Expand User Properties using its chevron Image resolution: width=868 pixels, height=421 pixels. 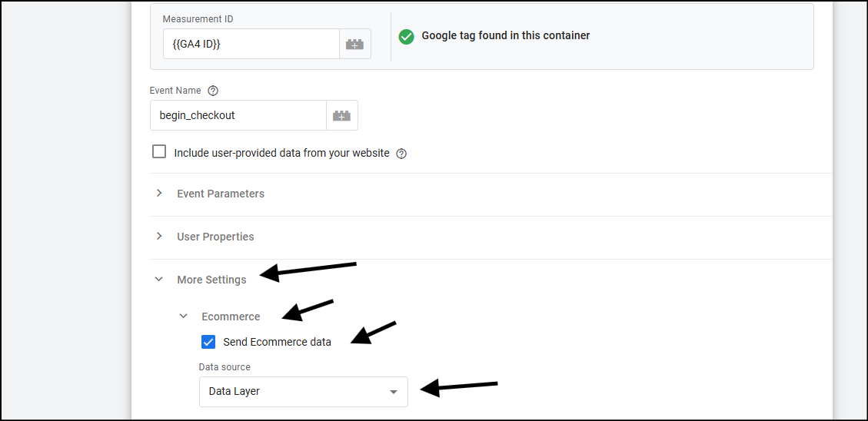coord(159,236)
